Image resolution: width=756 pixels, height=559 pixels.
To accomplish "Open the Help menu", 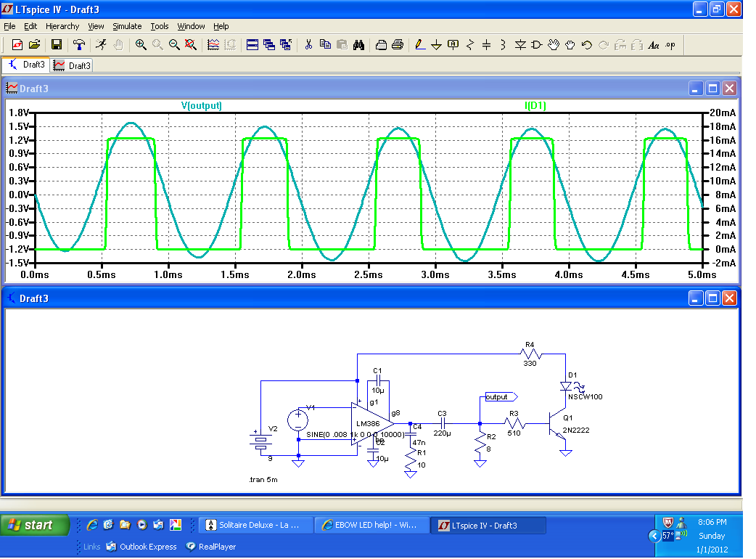I will pyautogui.click(x=221, y=26).
